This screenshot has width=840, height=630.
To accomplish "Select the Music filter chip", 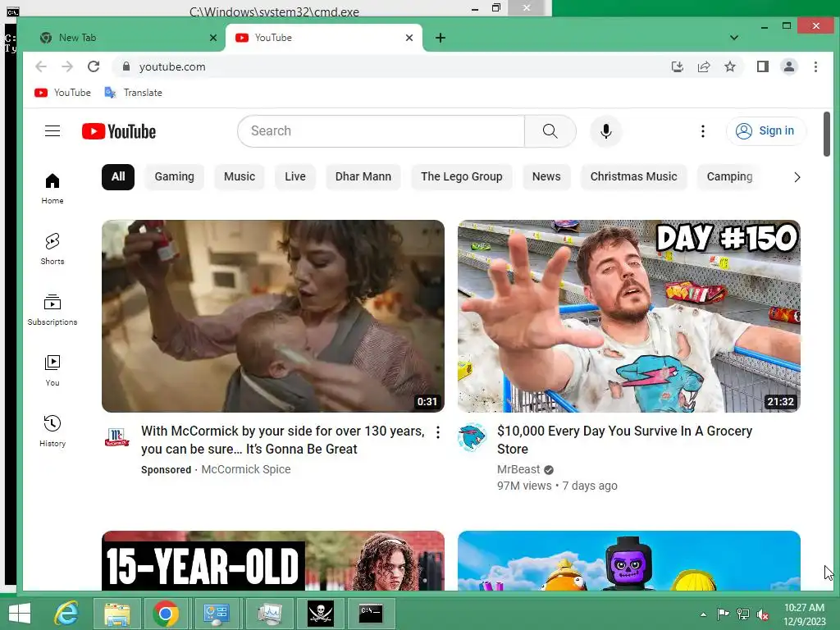I will click(240, 177).
